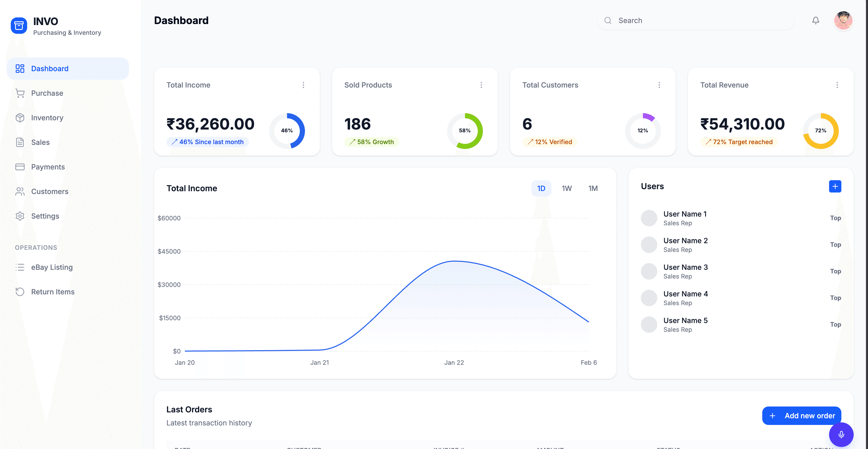Click the eBay Listing list icon
868x449 pixels.
point(20,267)
